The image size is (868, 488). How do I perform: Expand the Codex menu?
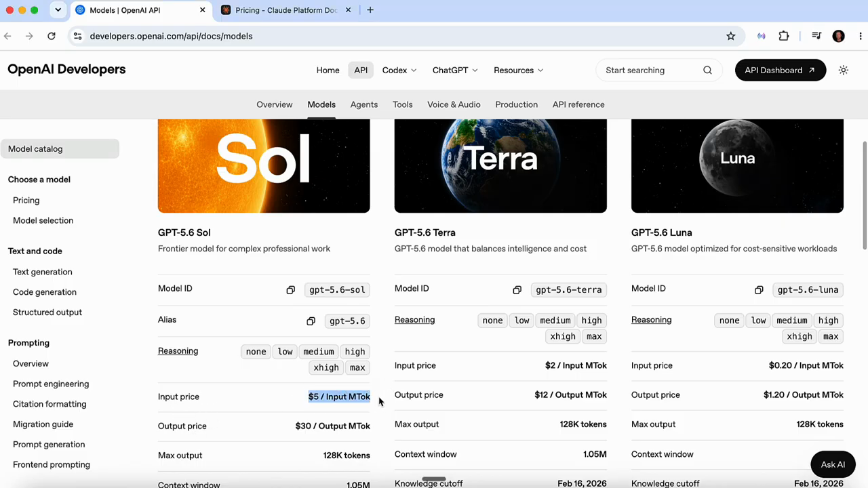pos(399,70)
